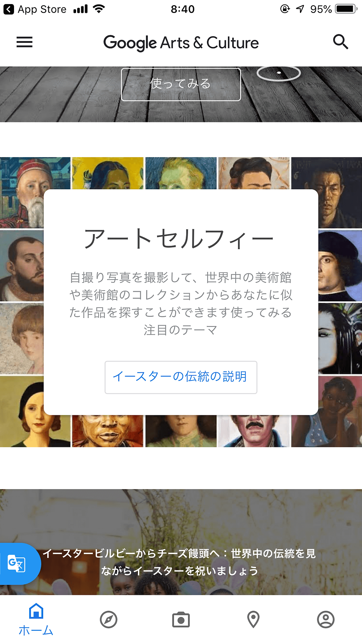Tap the search magnifier icon
The height and width of the screenshot is (644, 362).
pyautogui.click(x=340, y=42)
